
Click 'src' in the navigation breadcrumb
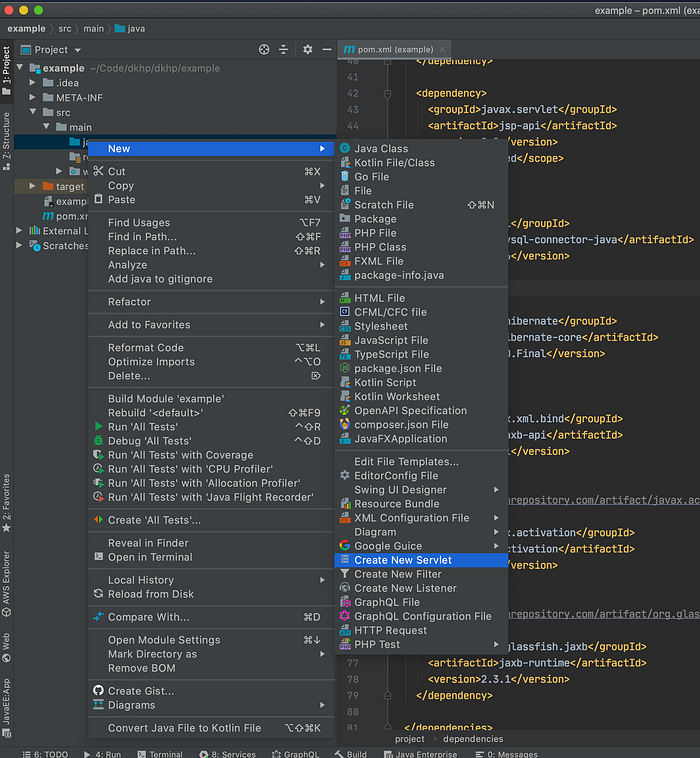pyautogui.click(x=65, y=29)
